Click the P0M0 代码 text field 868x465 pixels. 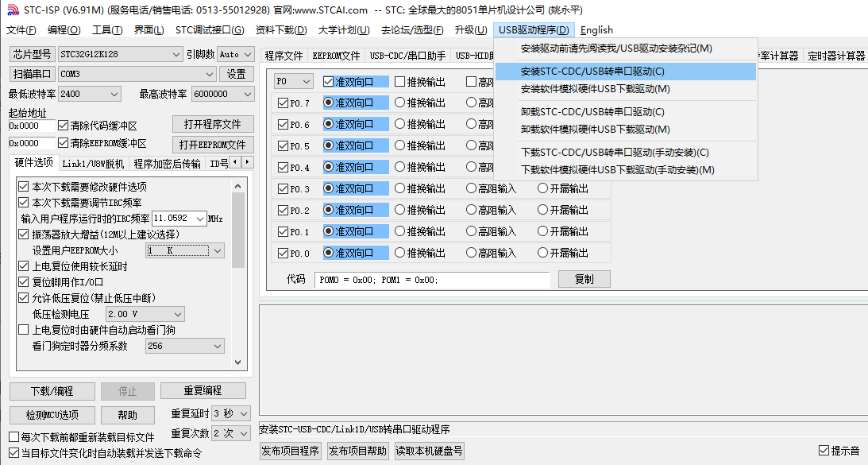[x=432, y=280]
